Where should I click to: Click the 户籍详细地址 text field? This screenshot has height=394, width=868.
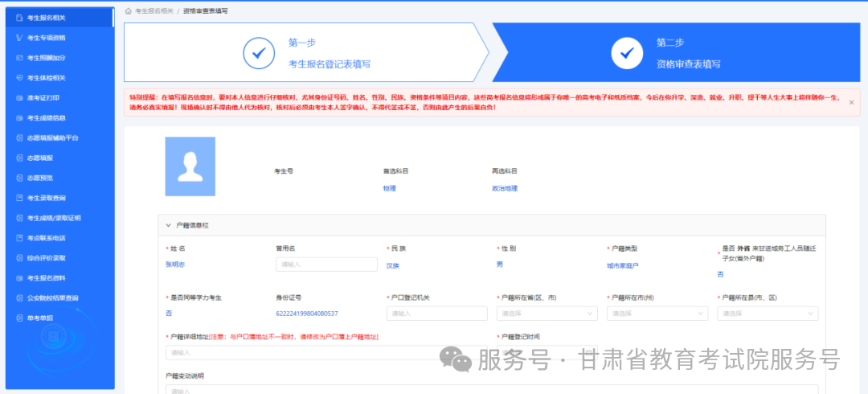point(325,352)
